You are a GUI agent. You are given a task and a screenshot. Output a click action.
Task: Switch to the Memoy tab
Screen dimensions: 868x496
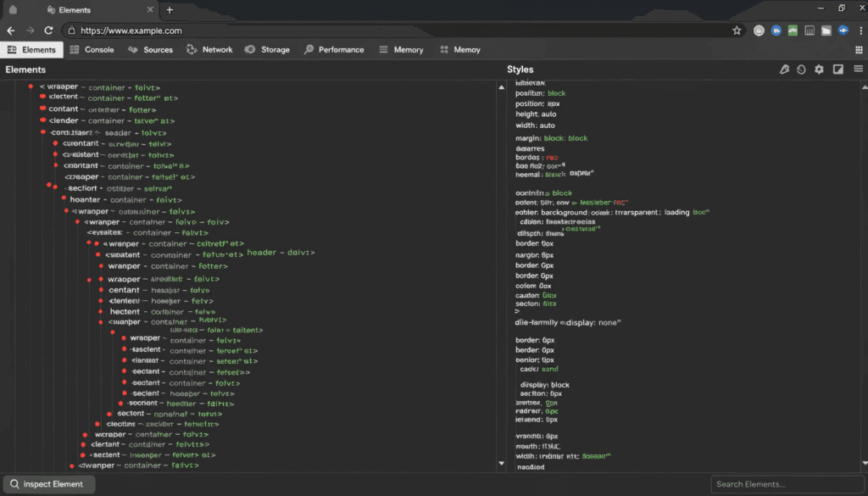[x=460, y=49]
